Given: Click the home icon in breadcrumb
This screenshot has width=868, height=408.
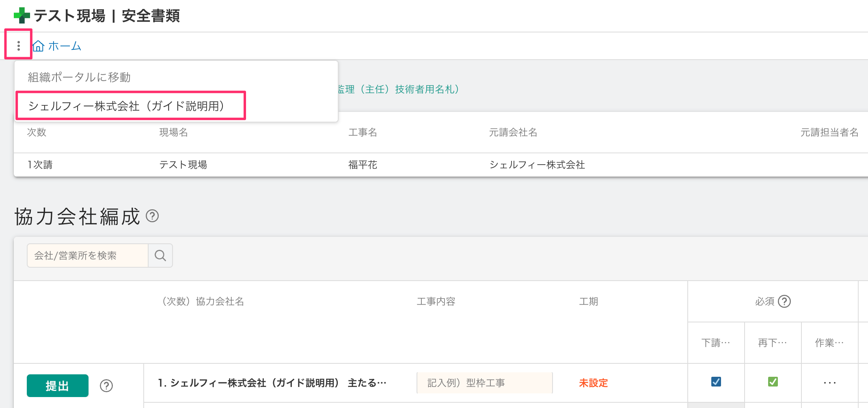Looking at the screenshot, I should pyautogui.click(x=39, y=46).
